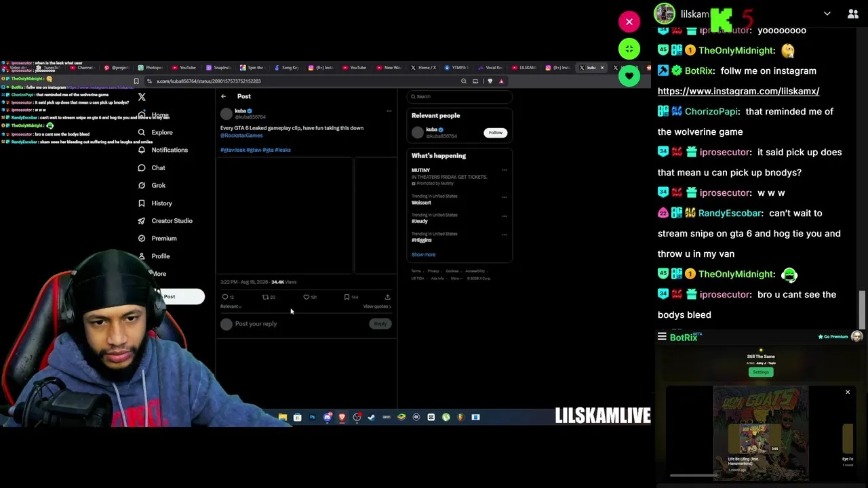Click the green Settings button in BotRix
The width and height of the screenshot is (868, 488).
pyautogui.click(x=761, y=372)
